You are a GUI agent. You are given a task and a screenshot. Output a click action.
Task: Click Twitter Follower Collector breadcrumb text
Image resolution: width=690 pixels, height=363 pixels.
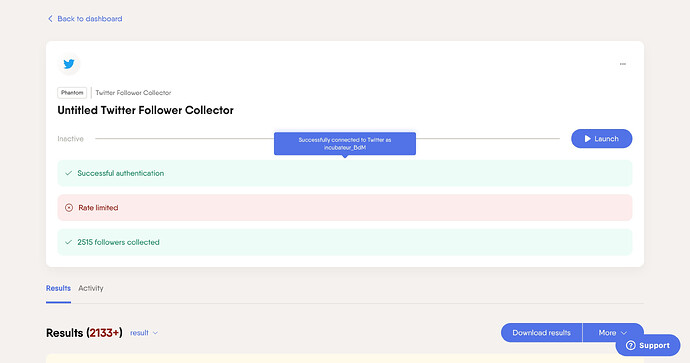pos(133,93)
